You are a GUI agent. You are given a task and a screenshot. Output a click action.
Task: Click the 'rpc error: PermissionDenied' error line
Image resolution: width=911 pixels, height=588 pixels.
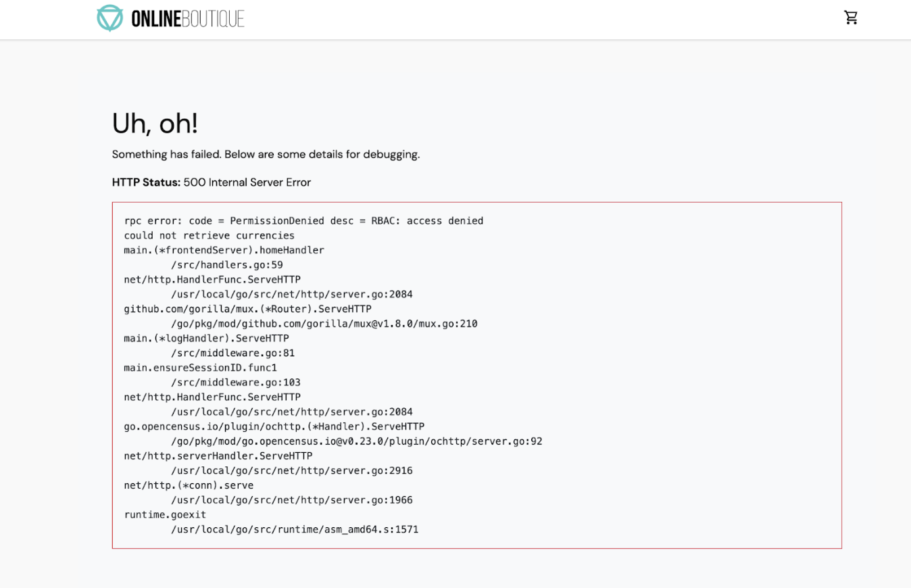coord(303,220)
